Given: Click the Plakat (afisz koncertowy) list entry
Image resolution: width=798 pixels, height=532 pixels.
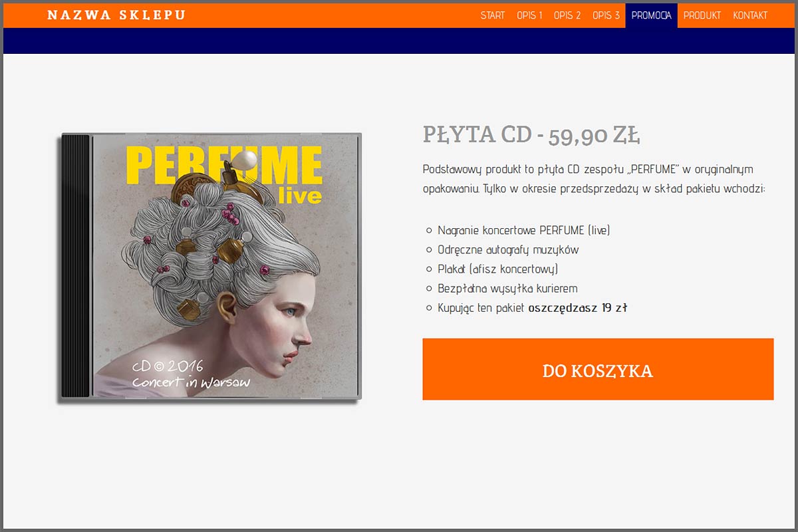Looking at the screenshot, I should click(497, 269).
